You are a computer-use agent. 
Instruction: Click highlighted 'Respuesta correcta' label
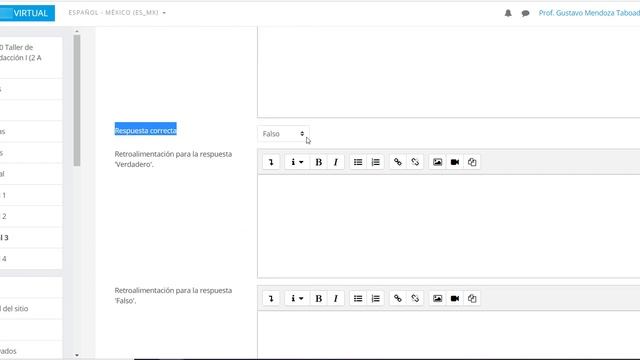(x=145, y=131)
